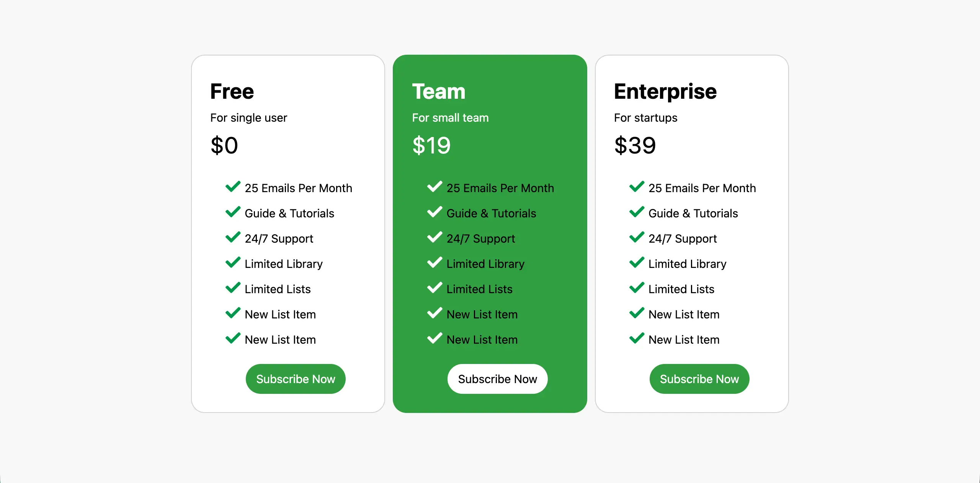Image resolution: width=980 pixels, height=483 pixels.
Task: Click the checkmark beside Free plan's 25 Emails Per Month
Action: [x=233, y=187]
